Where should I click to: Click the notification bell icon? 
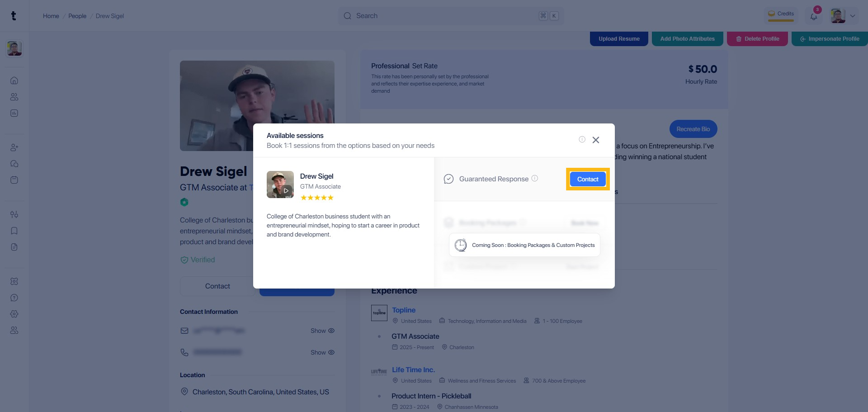pos(814,17)
